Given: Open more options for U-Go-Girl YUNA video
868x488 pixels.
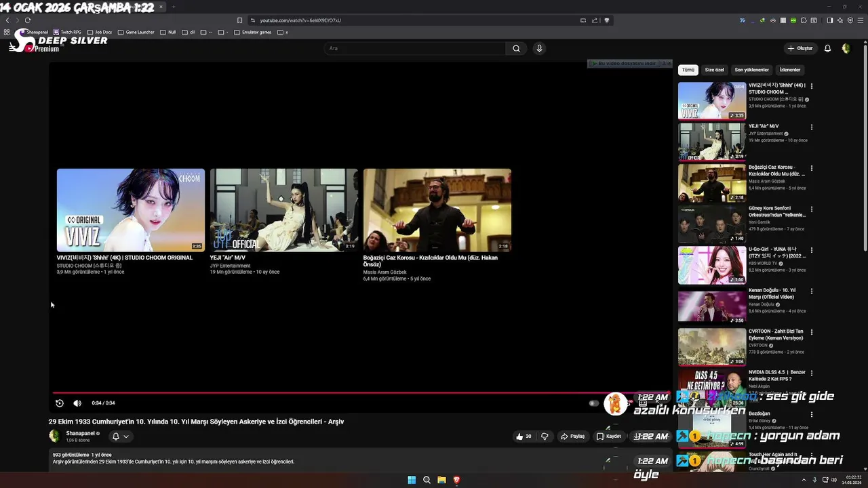Looking at the screenshot, I should point(811,250).
